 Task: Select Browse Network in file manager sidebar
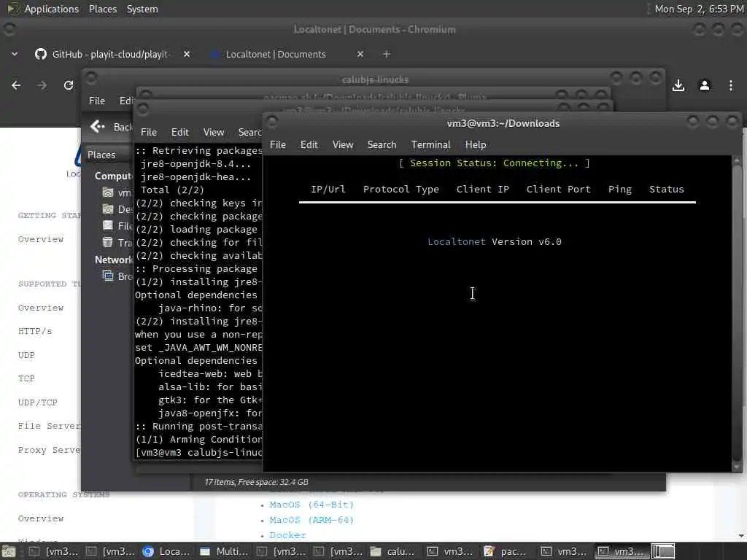point(117,276)
